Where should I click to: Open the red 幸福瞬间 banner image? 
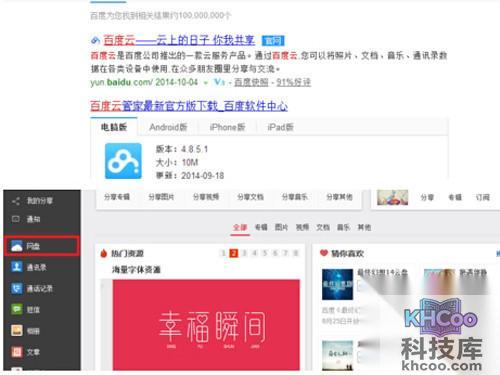click(206, 325)
